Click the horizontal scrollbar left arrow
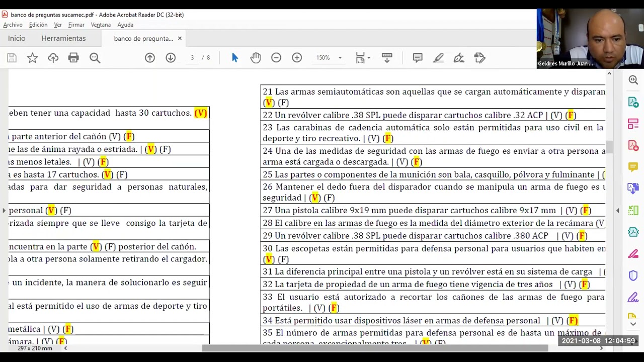Viewport: 644px width, 362px height. (x=65, y=348)
